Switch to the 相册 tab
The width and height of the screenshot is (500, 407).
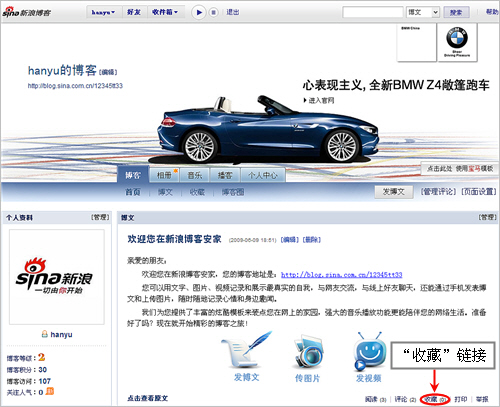pyautogui.click(x=164, y=175)
